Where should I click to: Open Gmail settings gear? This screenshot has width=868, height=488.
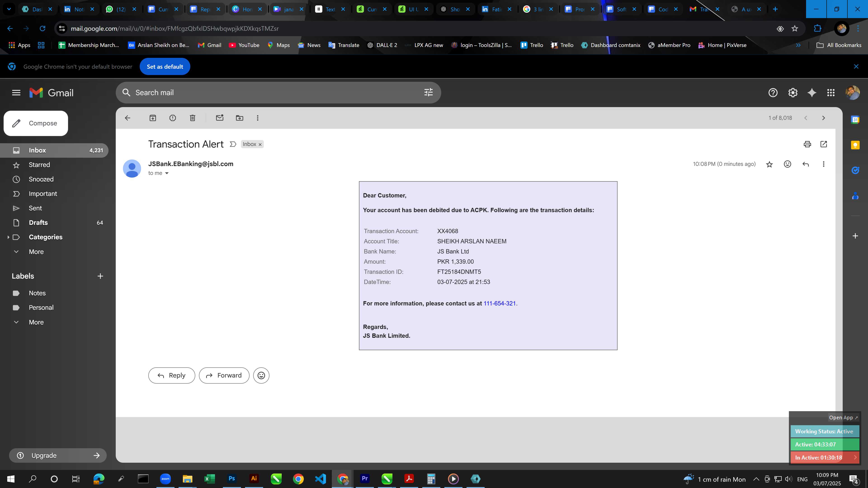tap(793, 93)
